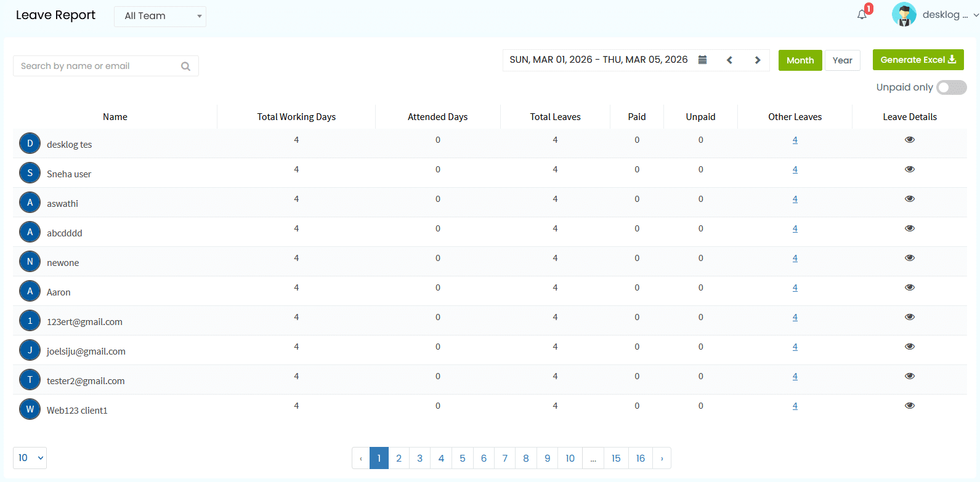Click the S avatar for Sneha user
The width and height of the screenshot is (980, 482).
pos(30,173)
